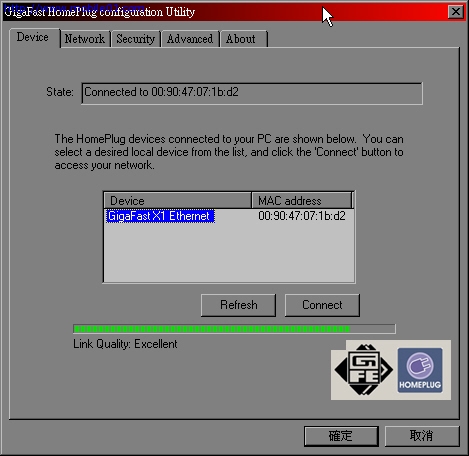The height and width of the screenshot is (456, 469).
Task: Click MAC address 00:90:47:07:1b:d2 in list
Action: (x=302, y=216)
